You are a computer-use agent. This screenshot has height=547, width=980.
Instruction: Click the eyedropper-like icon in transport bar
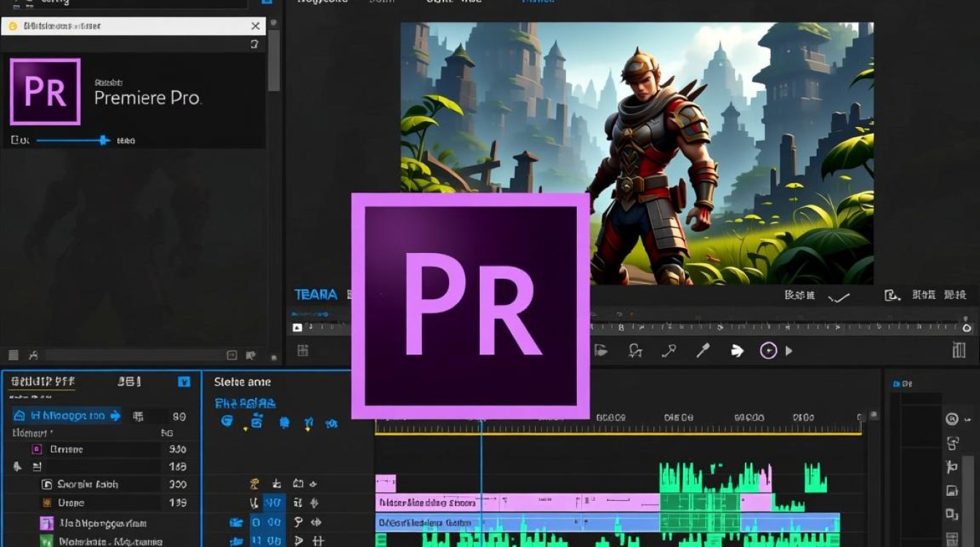coord(703,351)
